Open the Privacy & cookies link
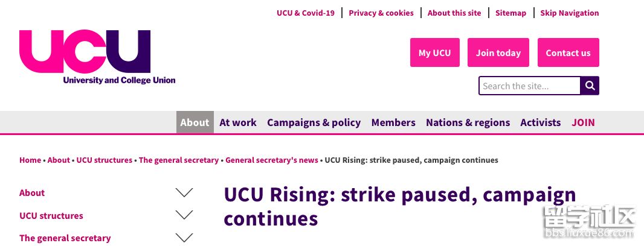Viewport: 644px width, 246px height. pos(381,13)
